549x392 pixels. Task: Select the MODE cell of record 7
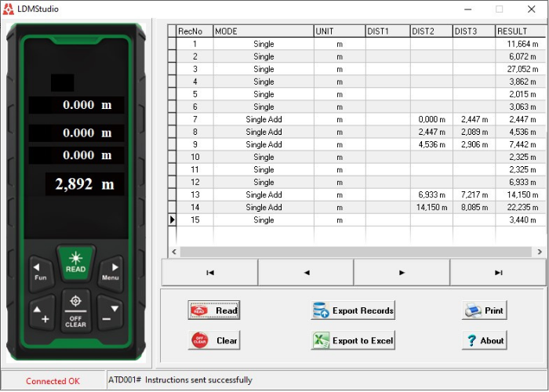[x=264, y=119]
